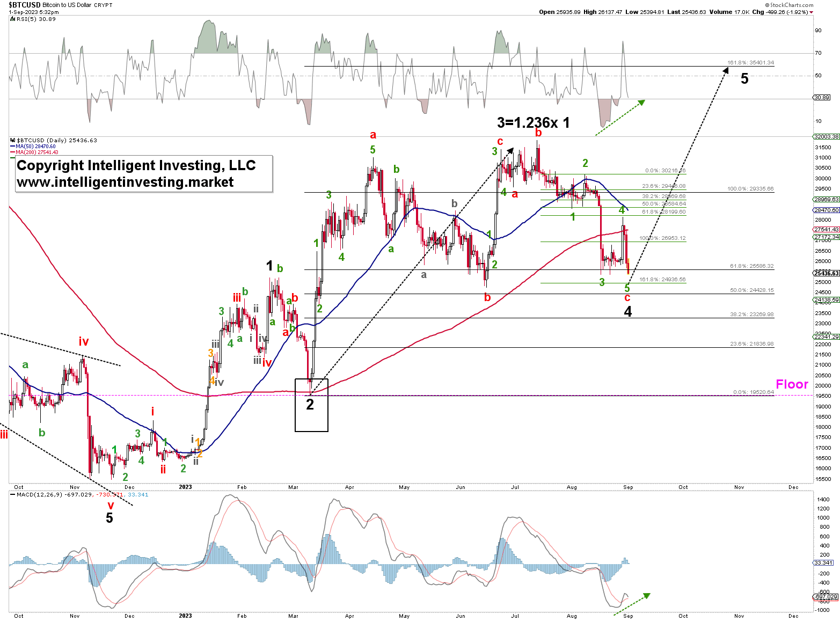Click the Copyright Intelligent Investing, LLC text
Screen dimensions: 840x621
(136, 165)
